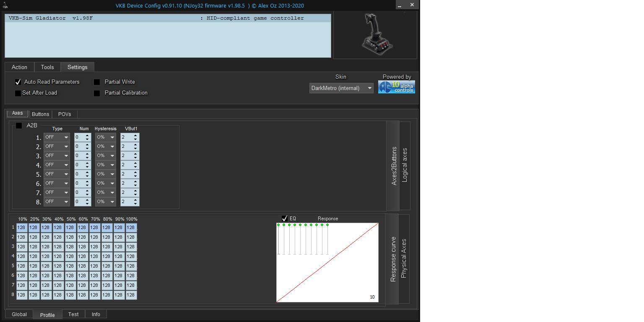This screenshot has width=644, height=322.
Task: Click the response curve graph
Action: (327, 263)
